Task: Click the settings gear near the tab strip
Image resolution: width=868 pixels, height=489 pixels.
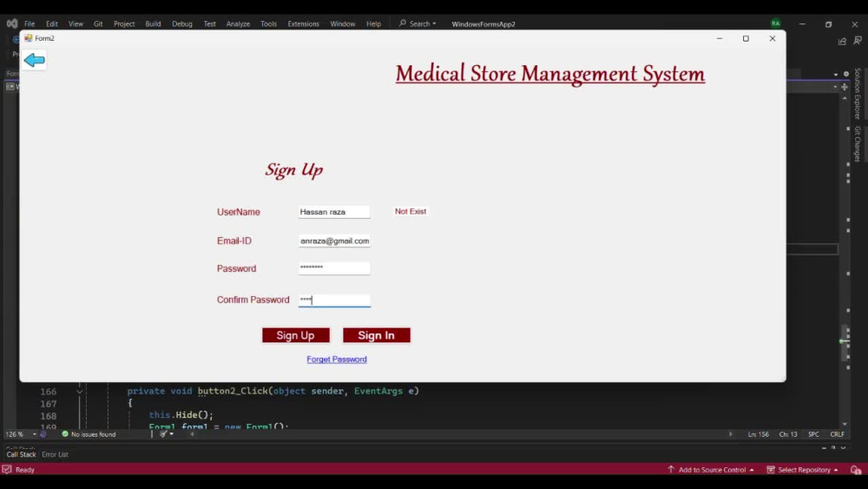Action: (x=845, y=74)
